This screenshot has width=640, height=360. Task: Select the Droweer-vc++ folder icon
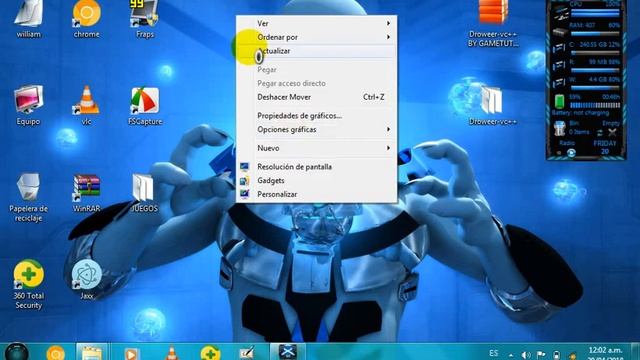click(x=492, y=105)
